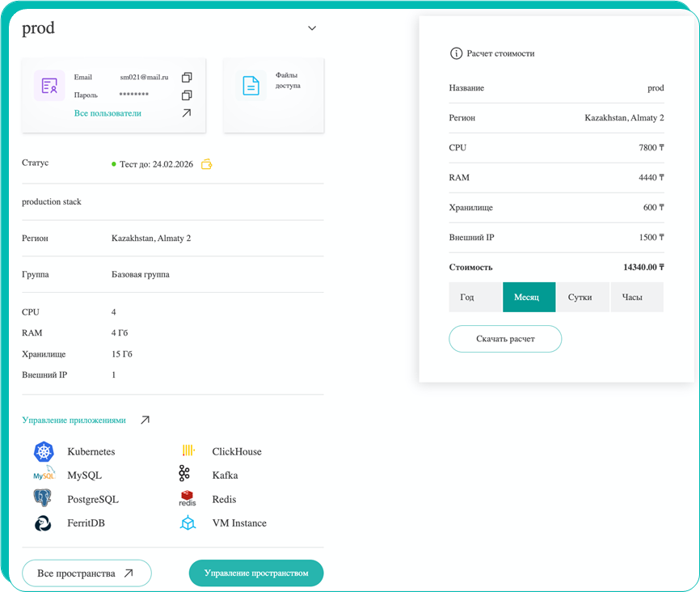Click the user profile card icon
The image size is (700, 592).
point(49,86)
